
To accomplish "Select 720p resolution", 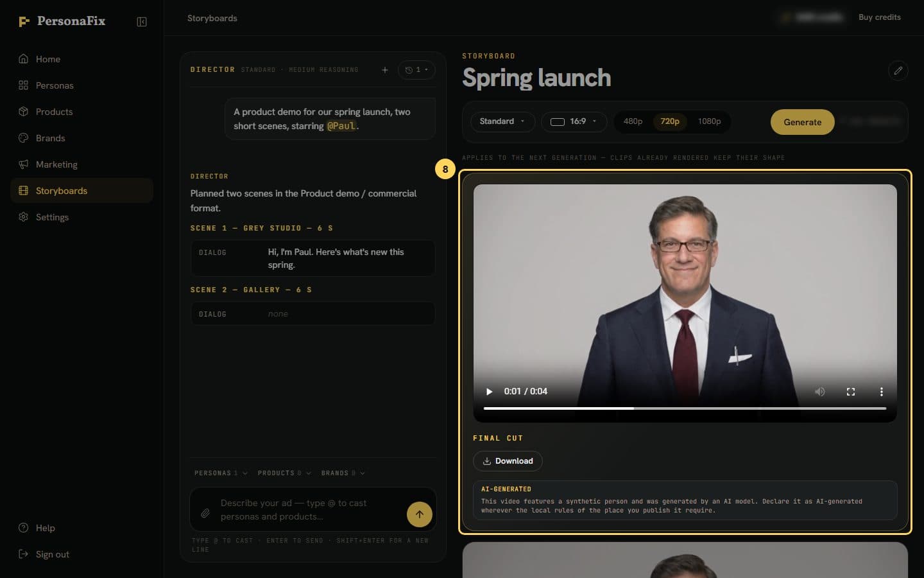I will tap(670, 121).
